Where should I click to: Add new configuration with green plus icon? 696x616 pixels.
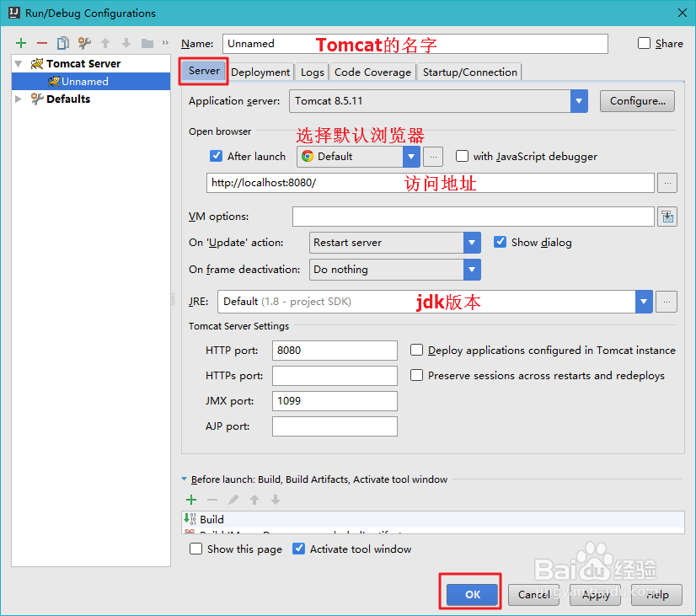coord(21,43)
